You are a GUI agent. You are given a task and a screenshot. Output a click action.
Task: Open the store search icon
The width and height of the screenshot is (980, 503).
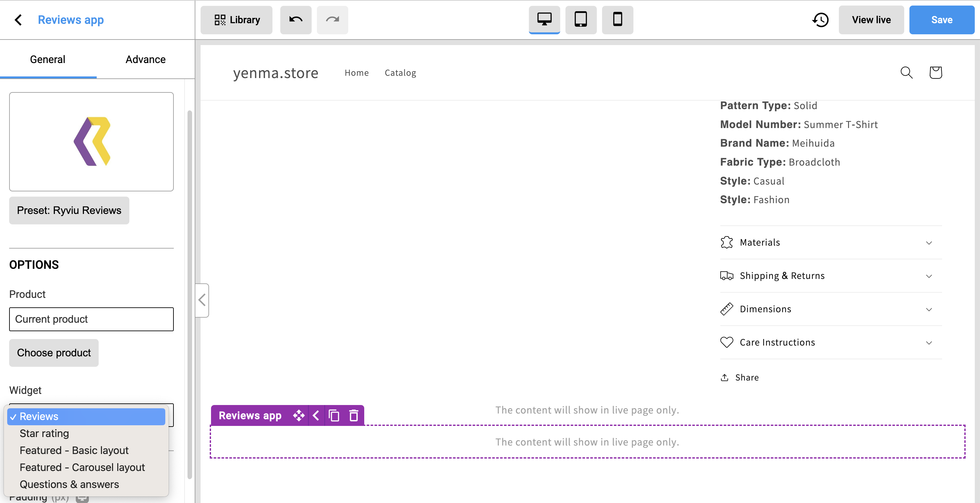click(906, 73)
